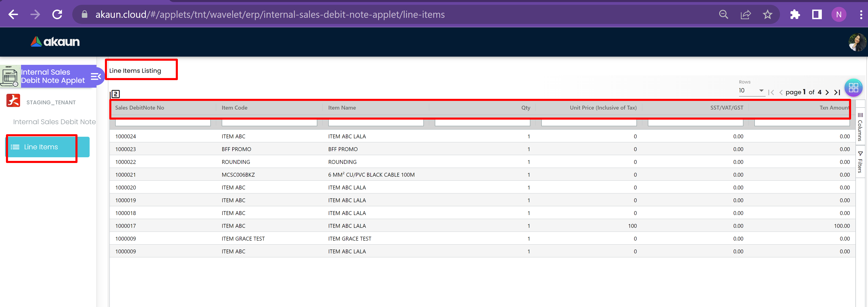
Task: Reload the page using refresh icon
Action: coord(57,14)
